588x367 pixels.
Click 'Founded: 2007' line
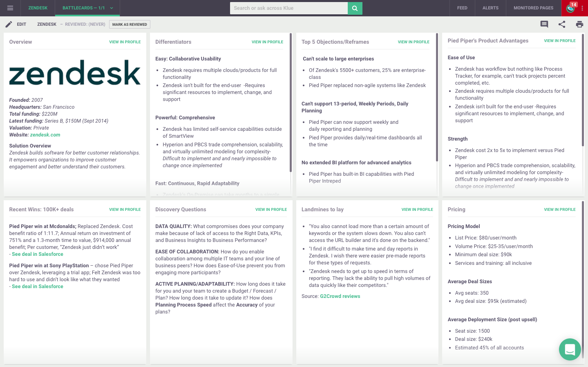point(26,100)
